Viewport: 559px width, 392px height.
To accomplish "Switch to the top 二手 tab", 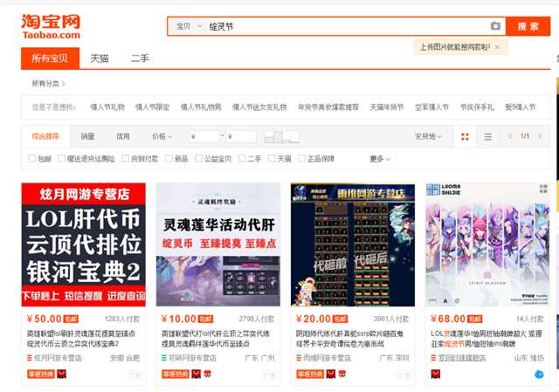I will [140, 58].
